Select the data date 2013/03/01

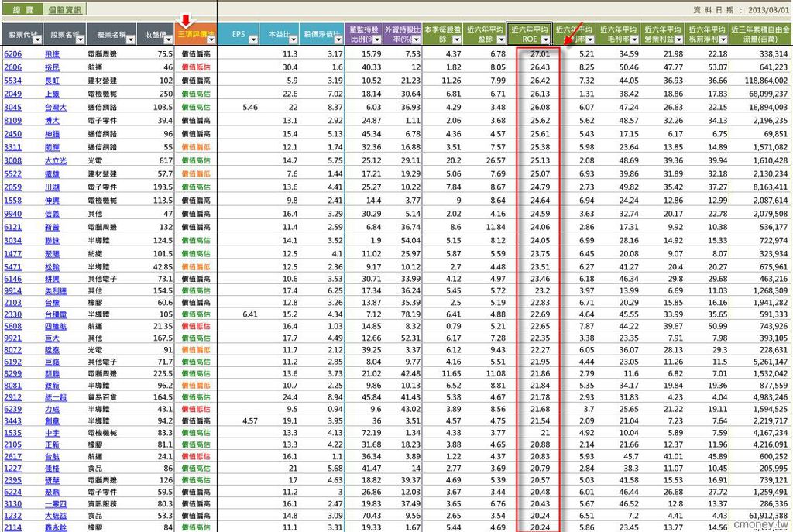pos(768,9)
